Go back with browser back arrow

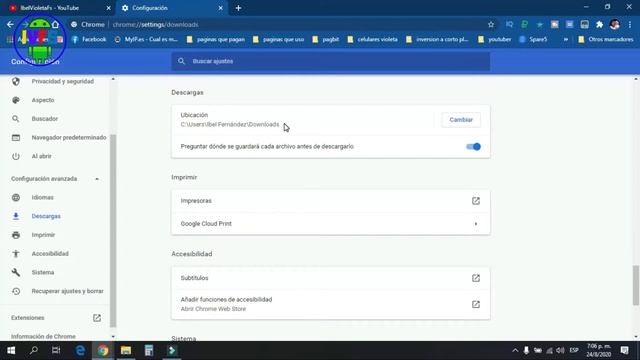pyautogui.click(x=10, y=24)
